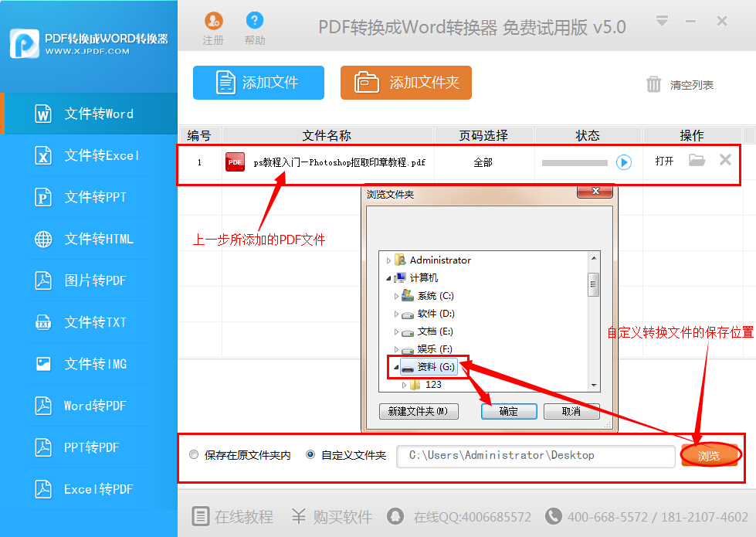Collapse the 计算机 tree node
Screen dimensions: 756x537
(x=388, y=278)
